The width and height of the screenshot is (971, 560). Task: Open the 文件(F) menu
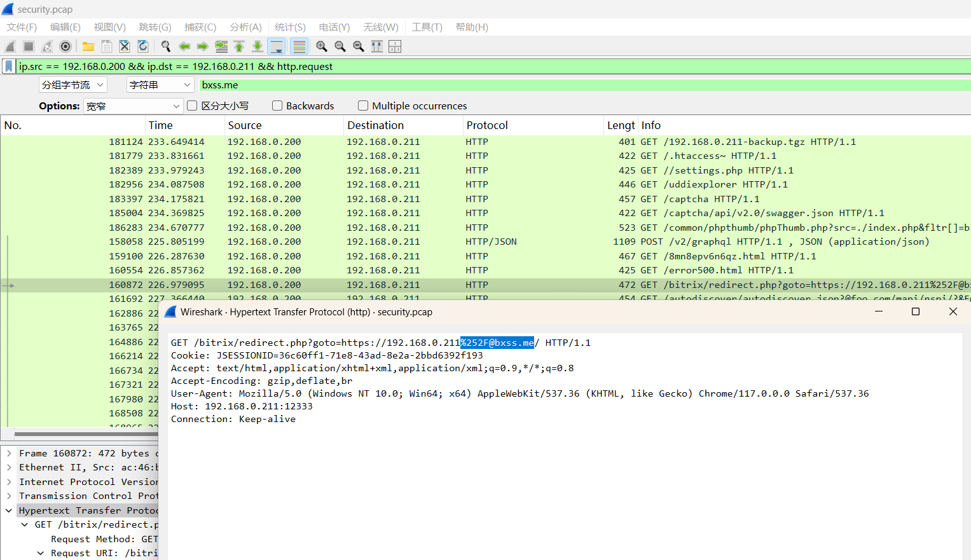pos(22,27)
